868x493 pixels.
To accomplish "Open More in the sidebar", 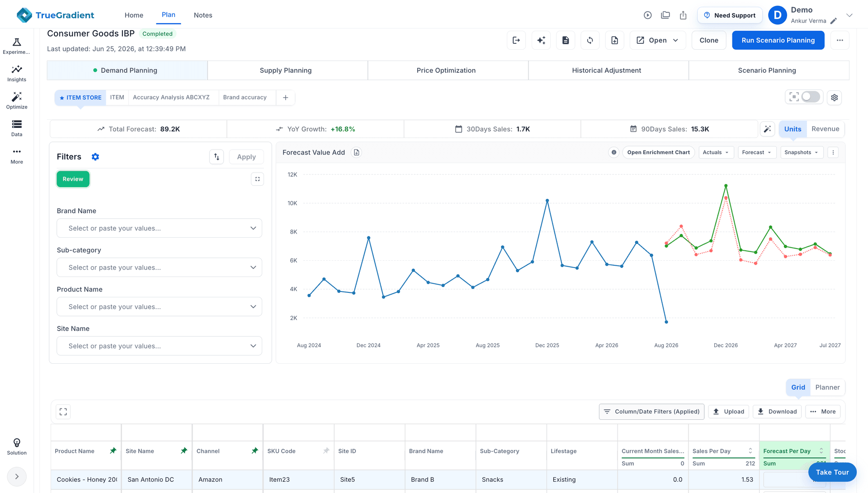I will 17,156.
